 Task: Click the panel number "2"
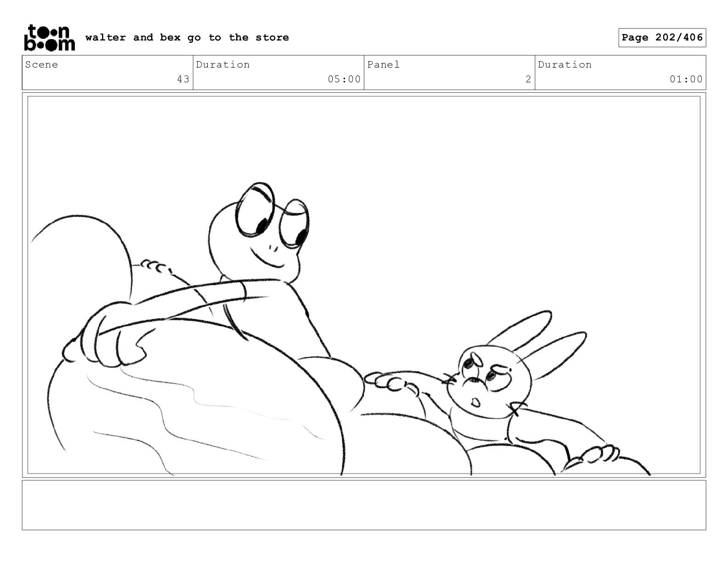(x=529, y=79)
